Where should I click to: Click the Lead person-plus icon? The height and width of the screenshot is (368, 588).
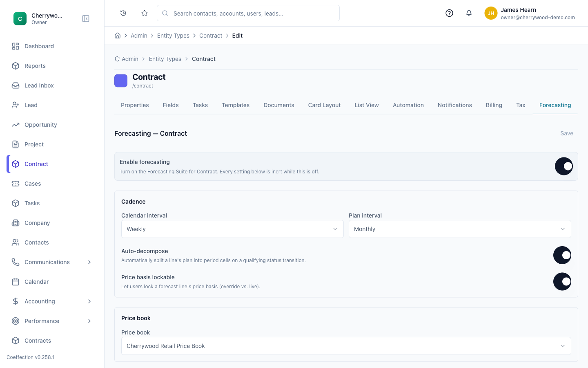coord(16,105)
